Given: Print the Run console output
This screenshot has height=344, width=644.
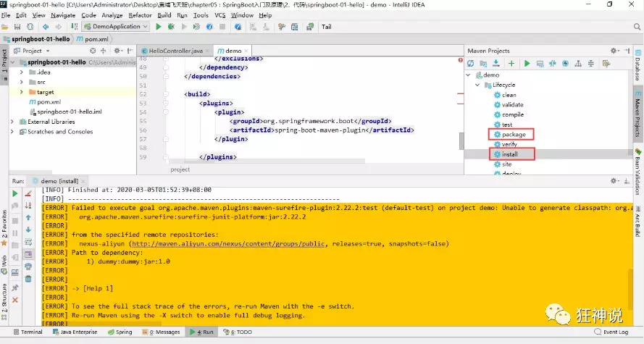Looking at the screenshot, I should [28, 267].
